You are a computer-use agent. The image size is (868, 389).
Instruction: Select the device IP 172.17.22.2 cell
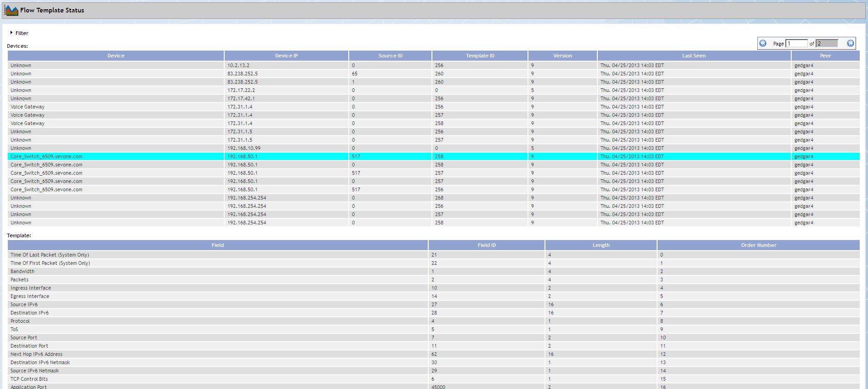286,90
